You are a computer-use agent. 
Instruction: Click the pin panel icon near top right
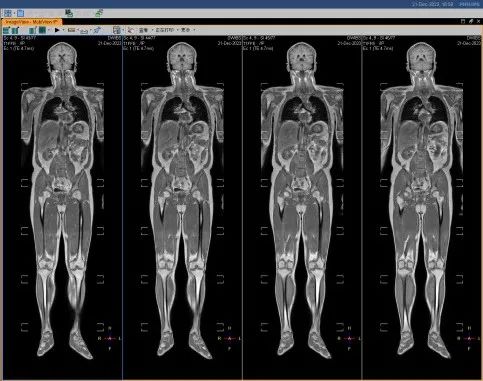pos(471,21)
